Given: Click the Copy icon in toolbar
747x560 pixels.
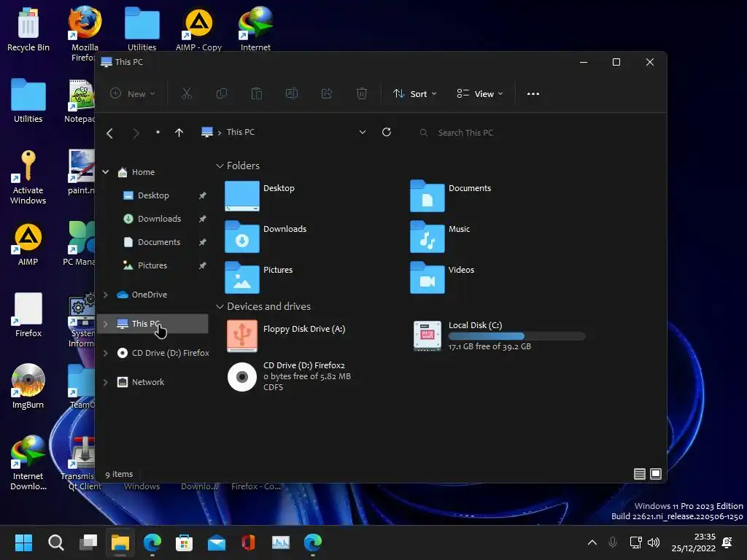Looking at the screenshot, I should 222,94.
